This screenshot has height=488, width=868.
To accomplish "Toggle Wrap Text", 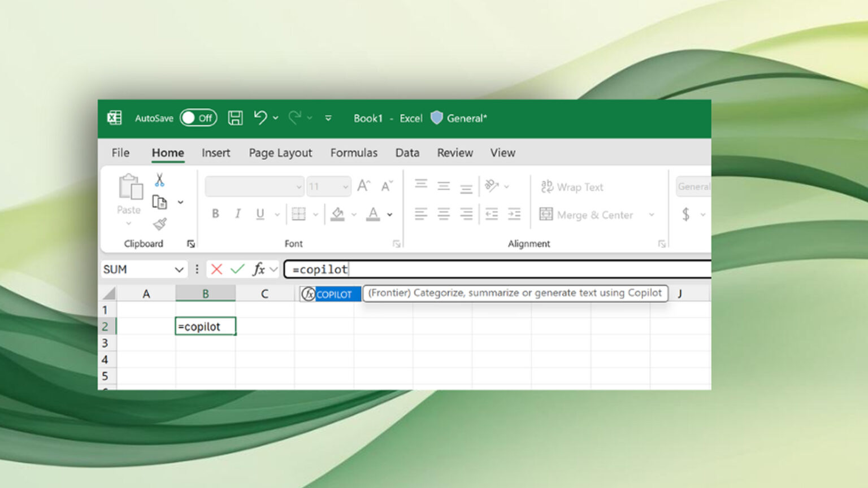I will point(572,187).
